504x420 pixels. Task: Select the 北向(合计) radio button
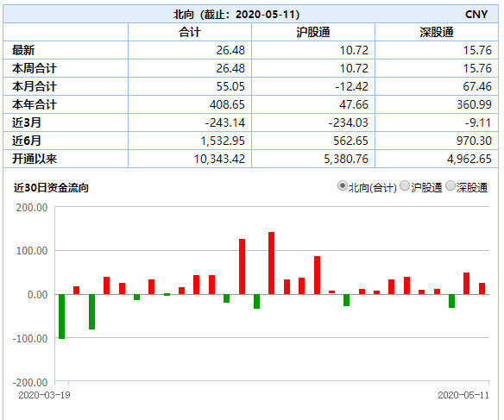coord(343,186)
